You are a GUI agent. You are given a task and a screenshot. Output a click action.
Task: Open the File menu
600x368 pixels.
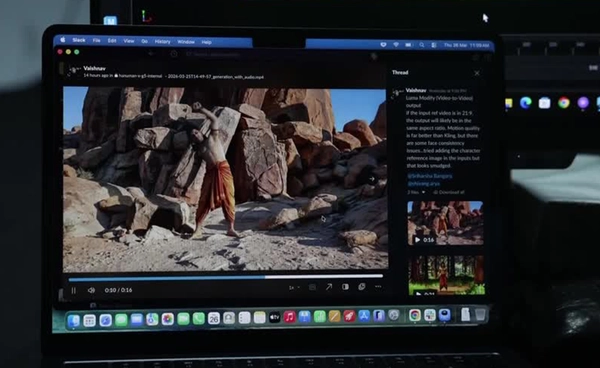click(x=96, y=40)
